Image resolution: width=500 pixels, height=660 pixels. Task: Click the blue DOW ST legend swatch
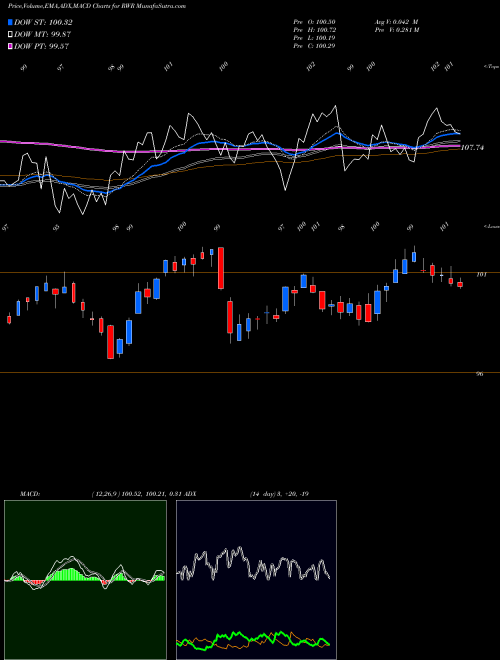[x=11, y=22]
